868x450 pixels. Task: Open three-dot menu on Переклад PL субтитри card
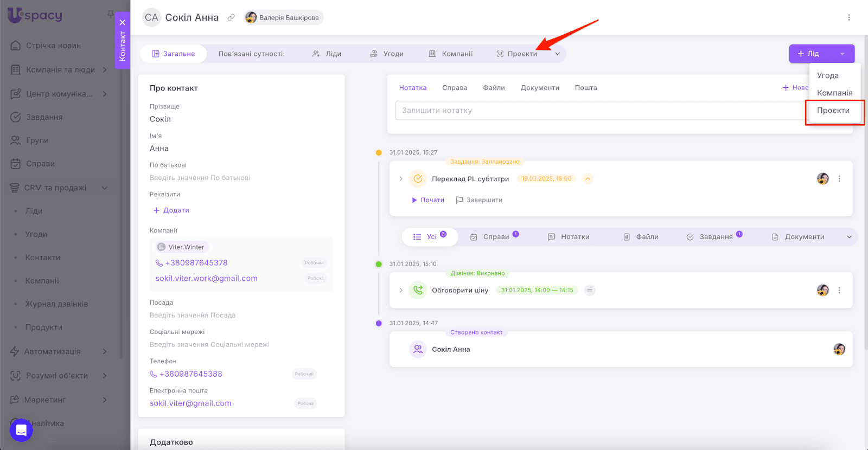[839, 178]
